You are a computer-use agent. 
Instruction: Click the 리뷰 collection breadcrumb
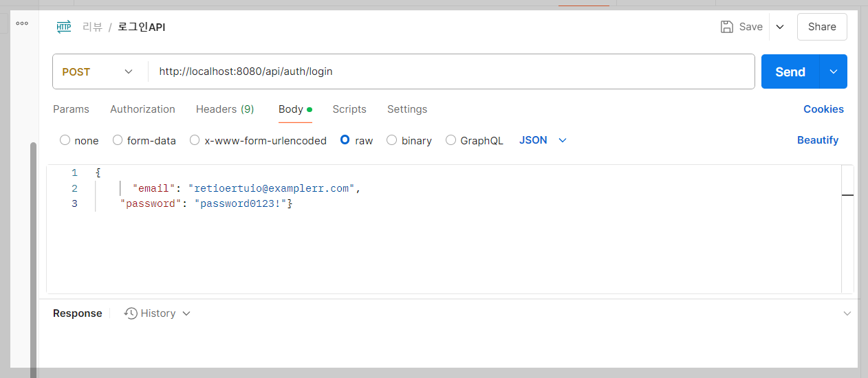click(92, 27)
